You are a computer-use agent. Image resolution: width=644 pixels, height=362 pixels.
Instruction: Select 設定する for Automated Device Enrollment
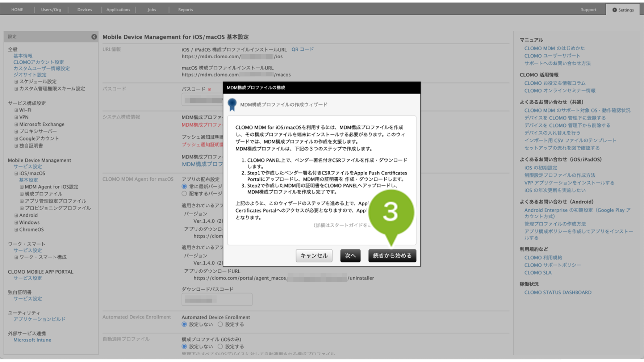220,324
